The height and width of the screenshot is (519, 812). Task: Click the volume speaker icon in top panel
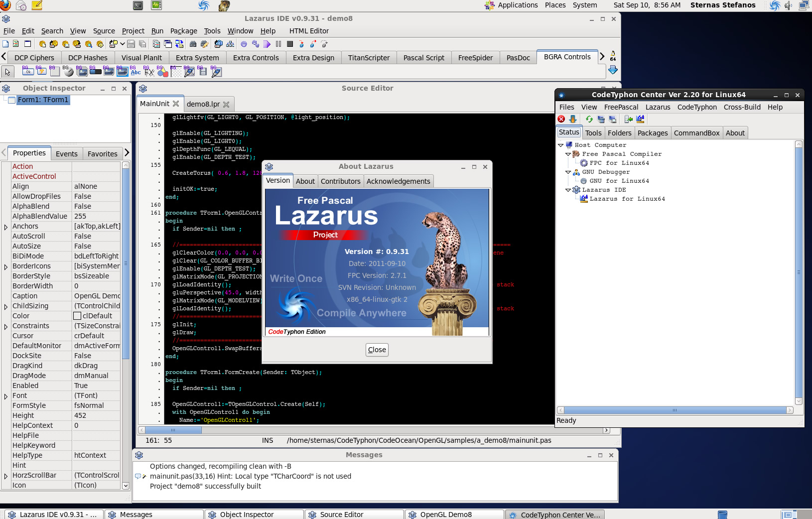[x=788, y=5]
